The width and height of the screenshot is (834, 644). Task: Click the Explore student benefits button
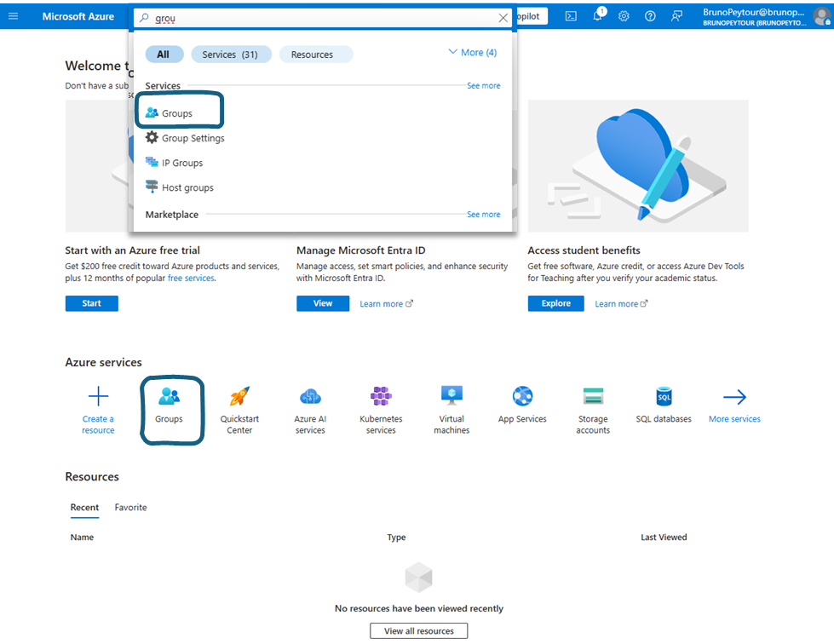(x=555, y=303)
